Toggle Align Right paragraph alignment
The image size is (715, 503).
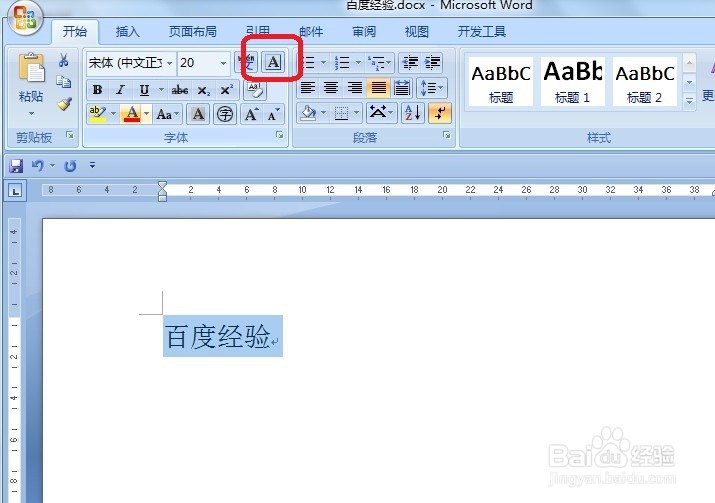click(355, 88)
